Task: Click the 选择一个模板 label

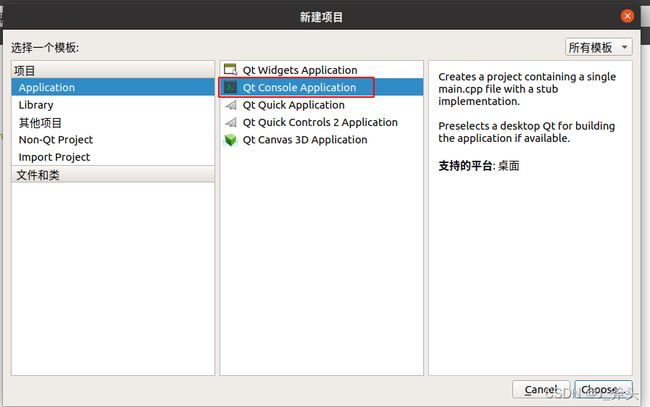Action: pyautogui.click(x=45, y=48)
